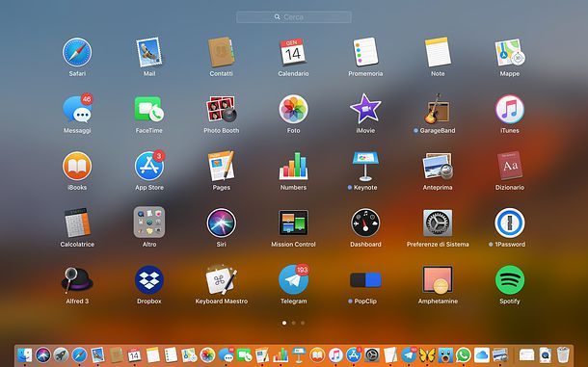The height and width of the screenshot is (367, 588).
Task: Open Mission Control
Action: 293,223
